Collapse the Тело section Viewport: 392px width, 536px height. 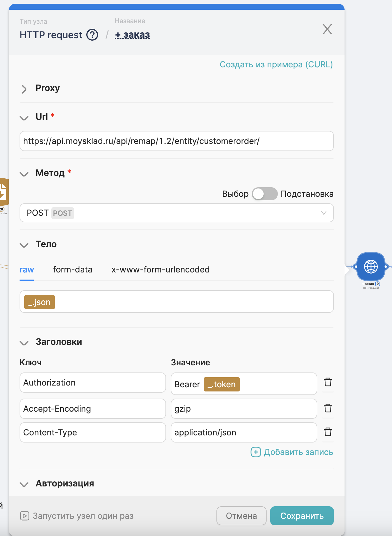coord(24,245)
